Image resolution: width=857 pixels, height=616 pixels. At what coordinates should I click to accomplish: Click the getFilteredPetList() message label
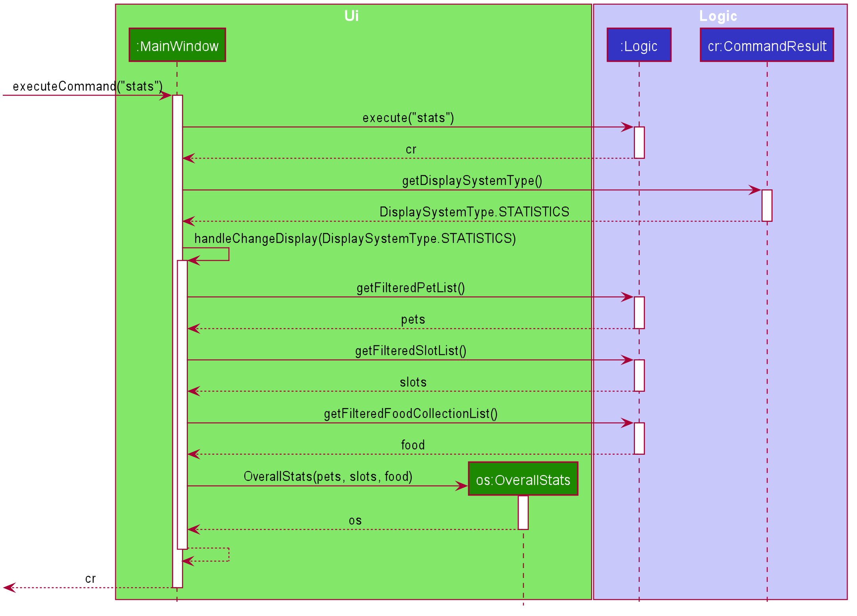411,288
